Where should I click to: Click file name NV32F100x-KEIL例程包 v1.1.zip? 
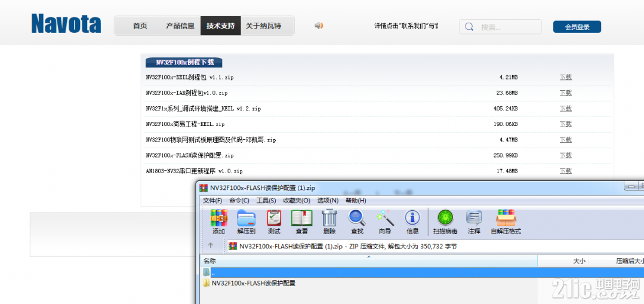190,77
